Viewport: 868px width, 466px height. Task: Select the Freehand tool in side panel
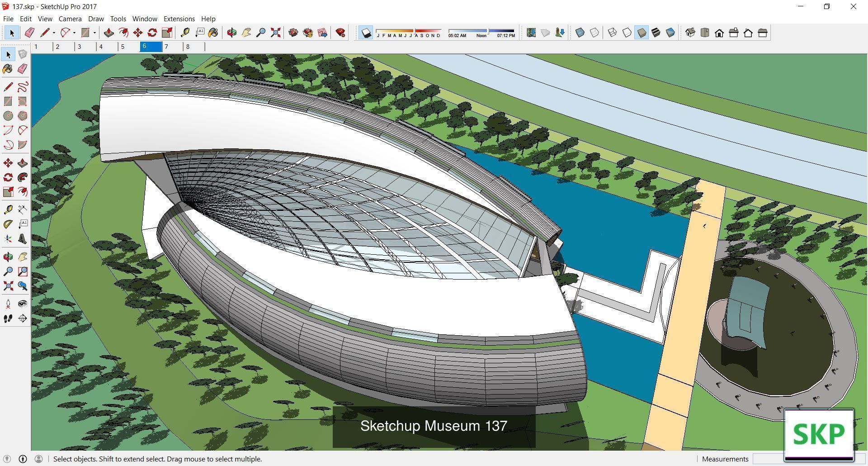(23, 87)
